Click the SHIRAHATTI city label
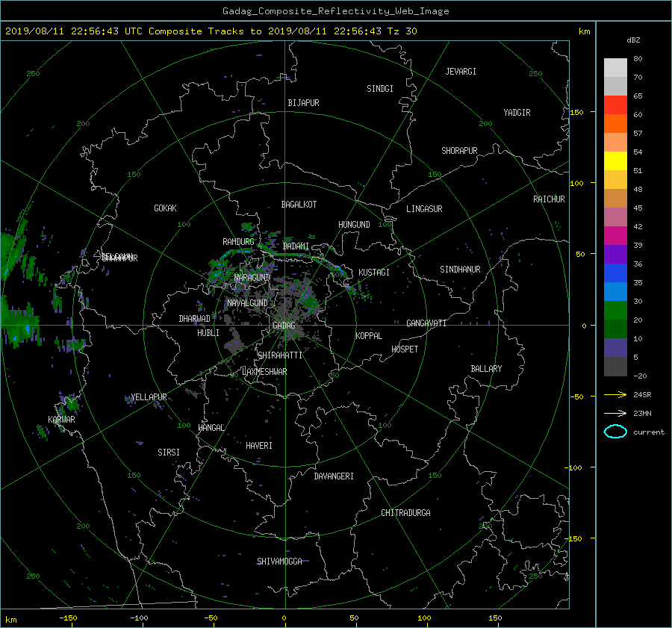The image size is (672, 628). (280, 355)
